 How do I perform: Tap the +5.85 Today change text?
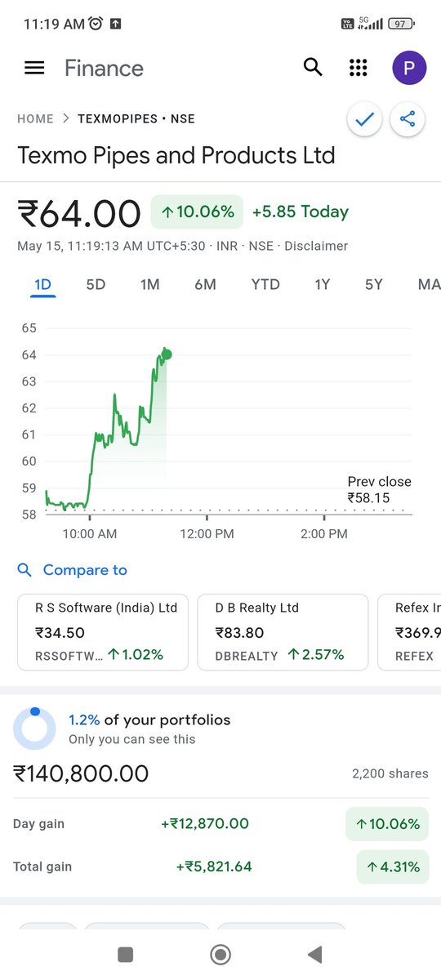[x=300, y=212]
